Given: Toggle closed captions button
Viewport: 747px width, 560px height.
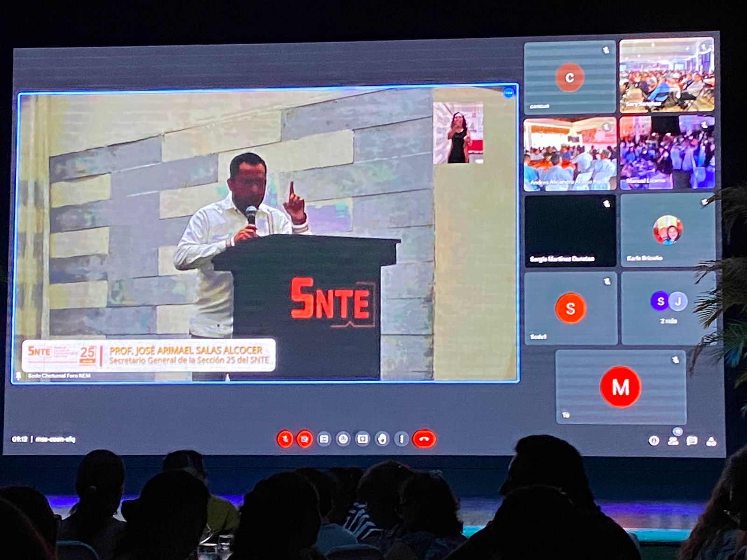Looking at the screenshot, I should 324,439.
